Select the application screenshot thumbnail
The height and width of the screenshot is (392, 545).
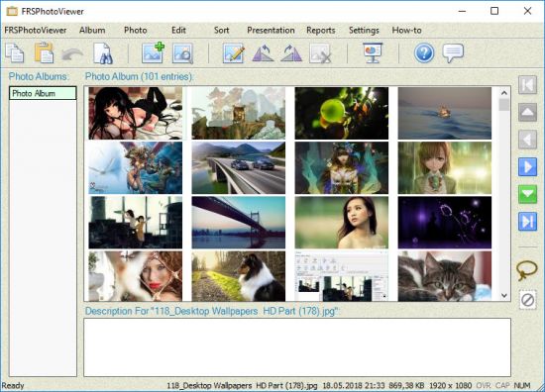[341, 276]
